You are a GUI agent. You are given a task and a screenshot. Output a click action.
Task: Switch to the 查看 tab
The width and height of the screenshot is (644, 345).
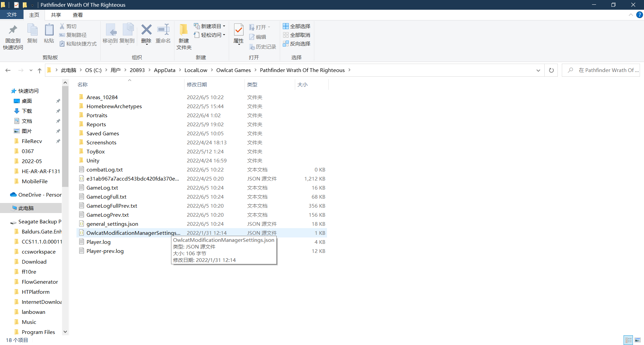pyautogui.click(x=78, y=15)
